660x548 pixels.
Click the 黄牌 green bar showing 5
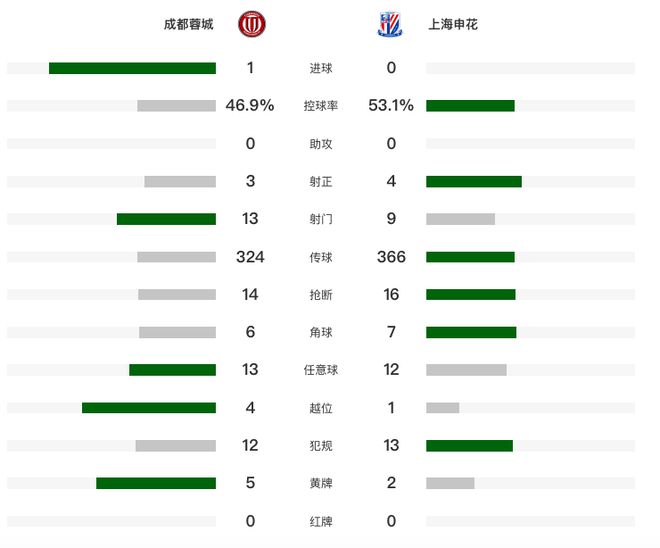pos(156,483)
